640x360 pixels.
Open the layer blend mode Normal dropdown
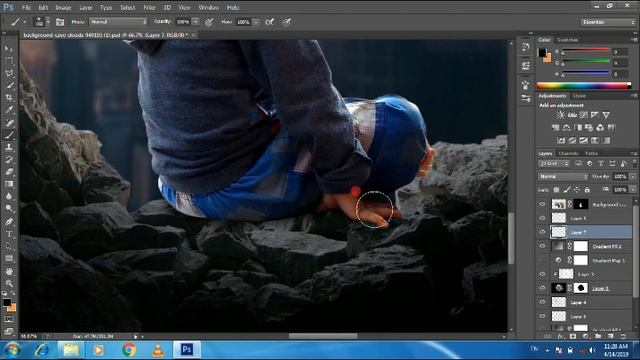pos(562,177)
